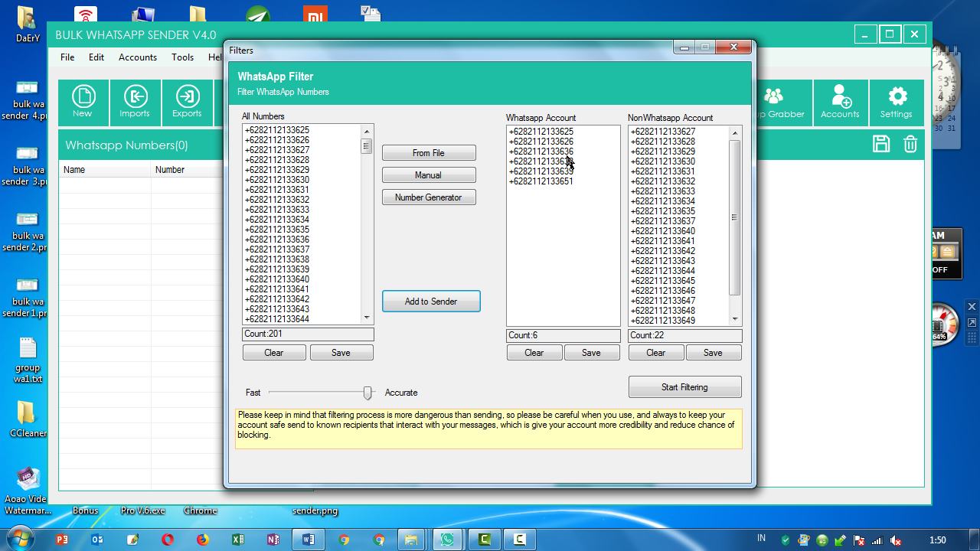This screenshot has width=980, height=551.
Task: Select the group wa1.txt desktop file
Action: click(28, 361)
